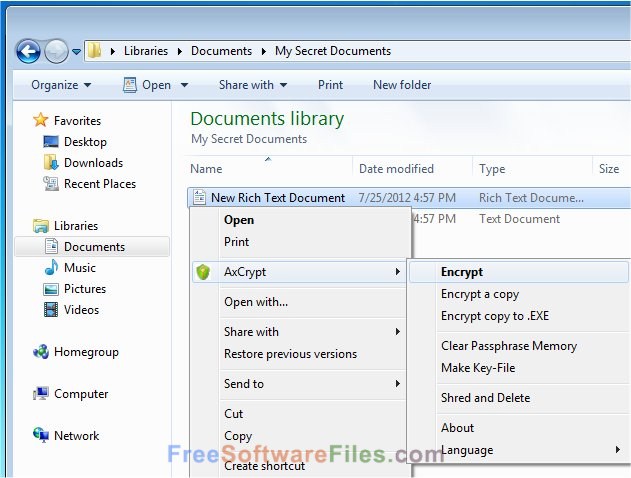Expand the Documents breadcrumb arrow
This screenshot has width=631, height=478.
coord(264,51)
